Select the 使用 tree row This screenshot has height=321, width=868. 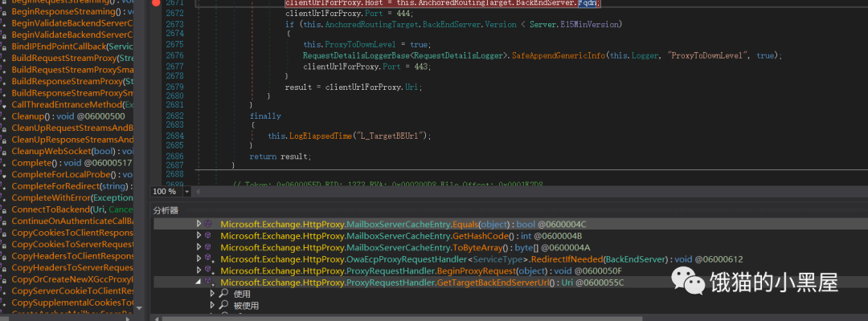click(242, 294)
